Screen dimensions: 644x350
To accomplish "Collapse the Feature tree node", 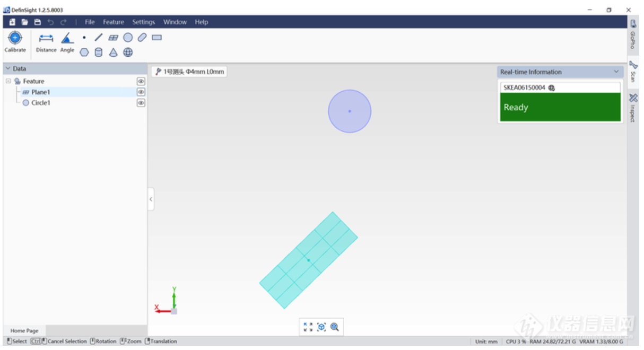I will click(8, 81).
